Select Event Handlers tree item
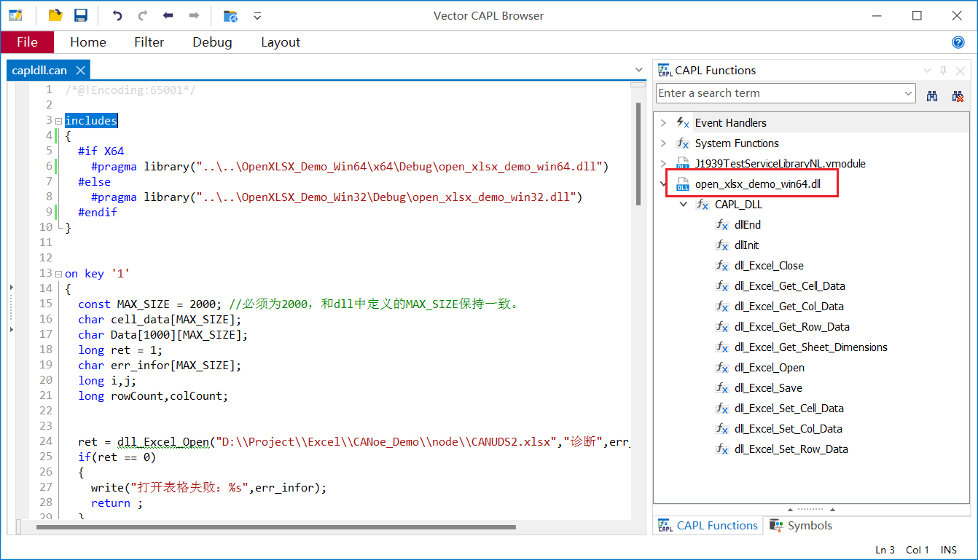The width and height of the screenshot is (978, 560). coord(730,123)
